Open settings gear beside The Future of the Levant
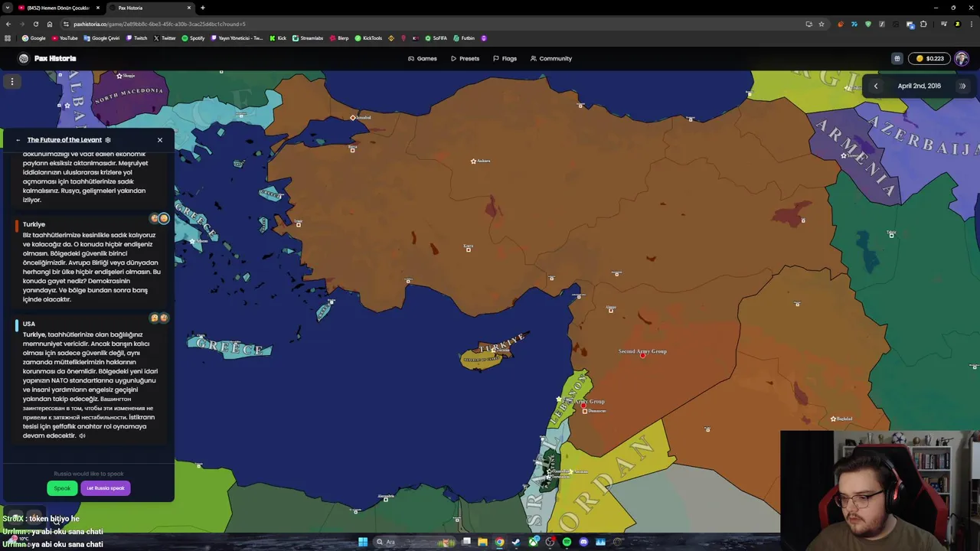 click(x=108, y=140)
